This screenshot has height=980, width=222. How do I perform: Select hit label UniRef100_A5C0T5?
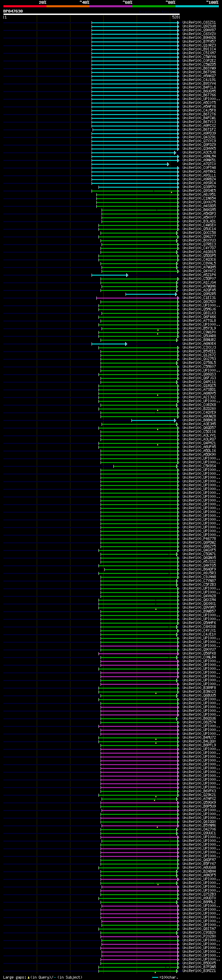tap(199, 103)
